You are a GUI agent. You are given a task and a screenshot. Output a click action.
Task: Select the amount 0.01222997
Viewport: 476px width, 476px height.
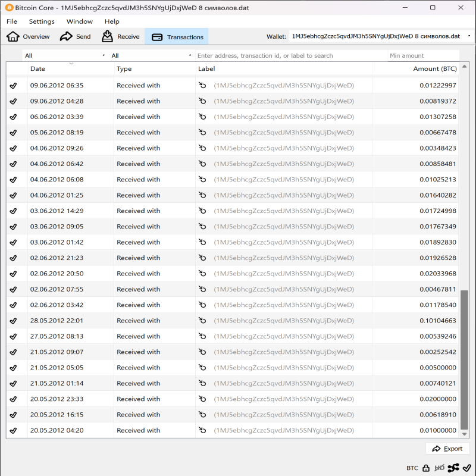438,85
